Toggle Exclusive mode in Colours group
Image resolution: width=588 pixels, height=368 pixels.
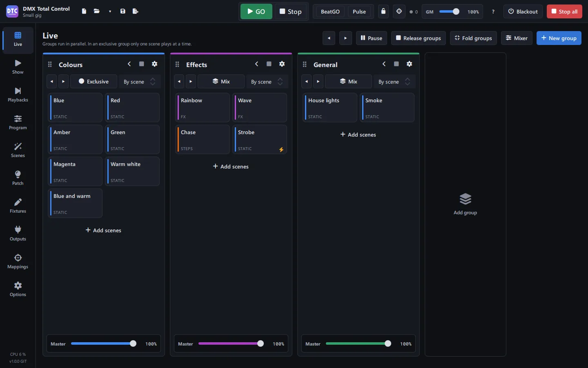94,81
